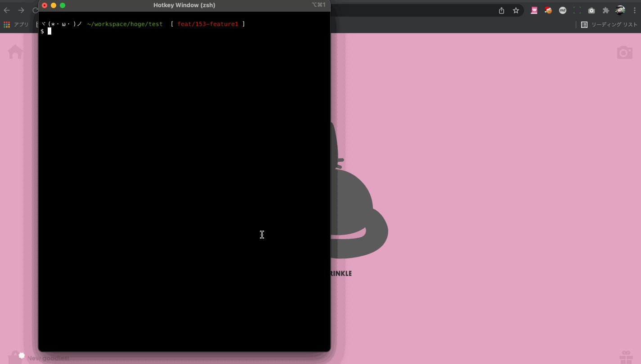The width and height of the screenshot is (641, 364).
Task: Open the リーディング リスト reading list
Action: click(x=609, y=25)
